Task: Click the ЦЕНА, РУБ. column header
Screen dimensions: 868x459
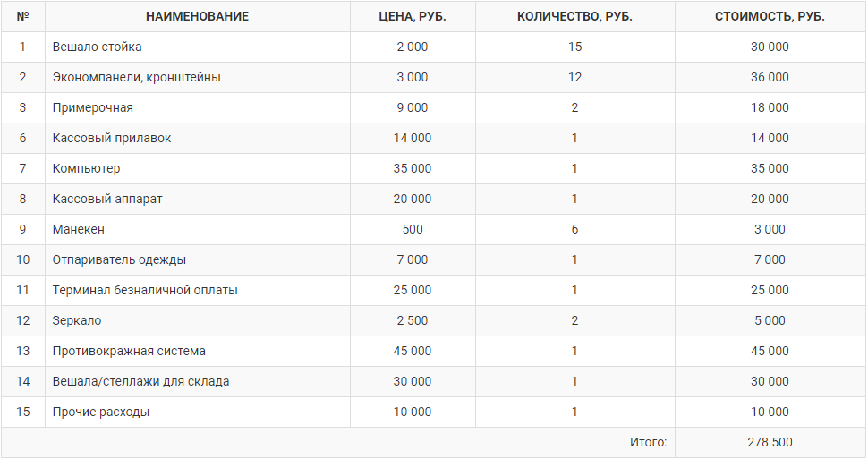Action: tap(413, 17)
